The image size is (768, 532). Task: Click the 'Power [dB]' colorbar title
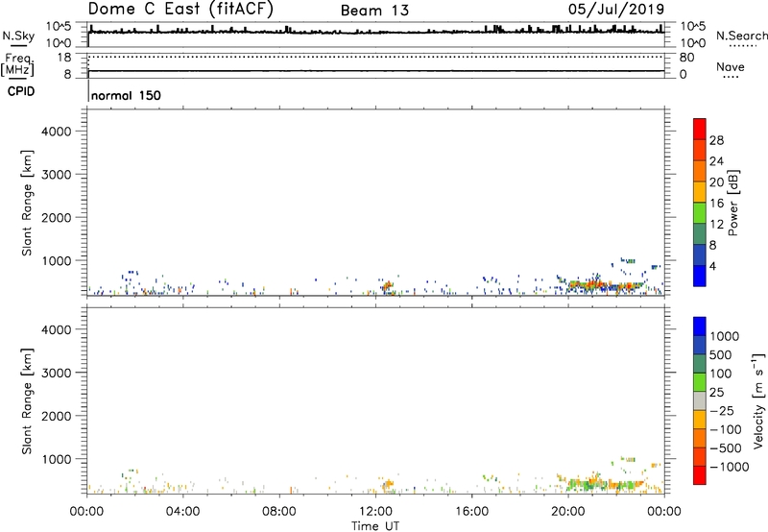(733, 203)
